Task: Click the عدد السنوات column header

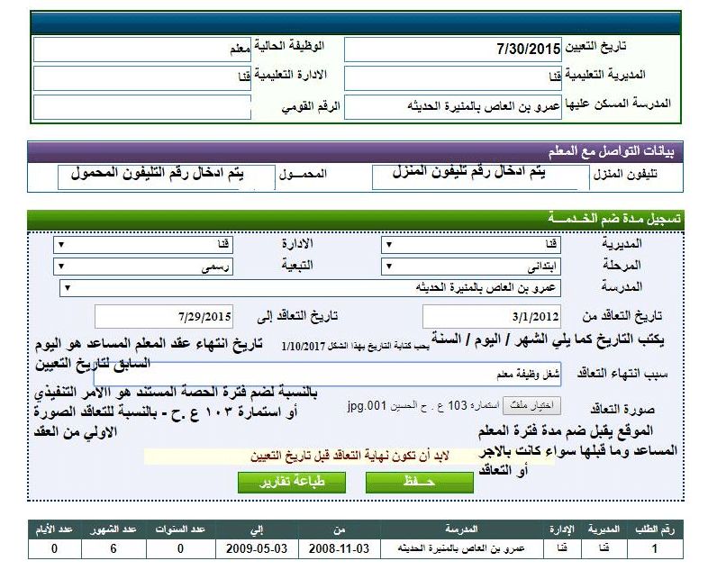Action: click(x=180, y=529)
